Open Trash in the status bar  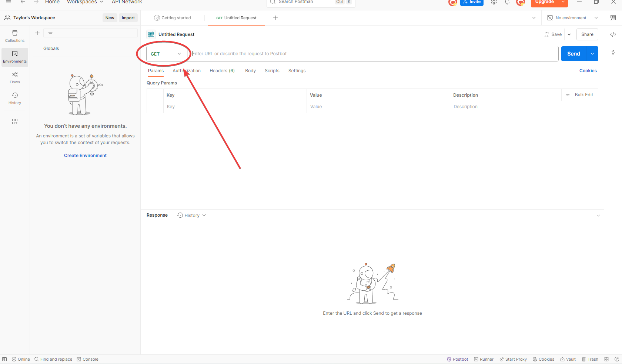point(590,359)
